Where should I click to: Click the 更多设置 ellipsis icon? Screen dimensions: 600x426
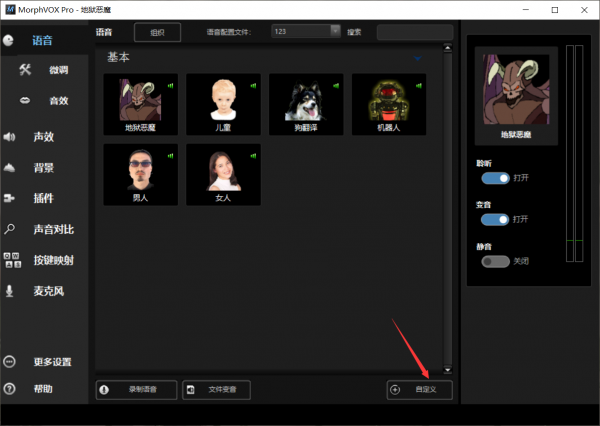[x=9, y=362]
